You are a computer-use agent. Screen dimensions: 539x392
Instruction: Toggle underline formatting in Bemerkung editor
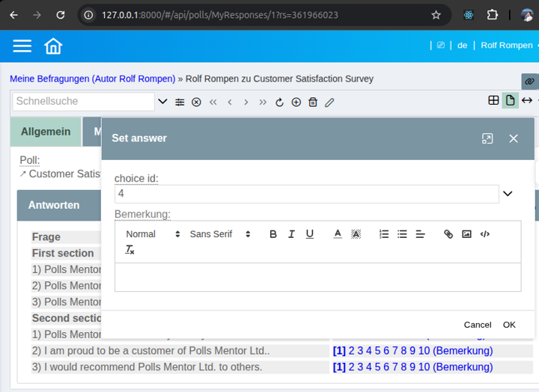(310, 234)
